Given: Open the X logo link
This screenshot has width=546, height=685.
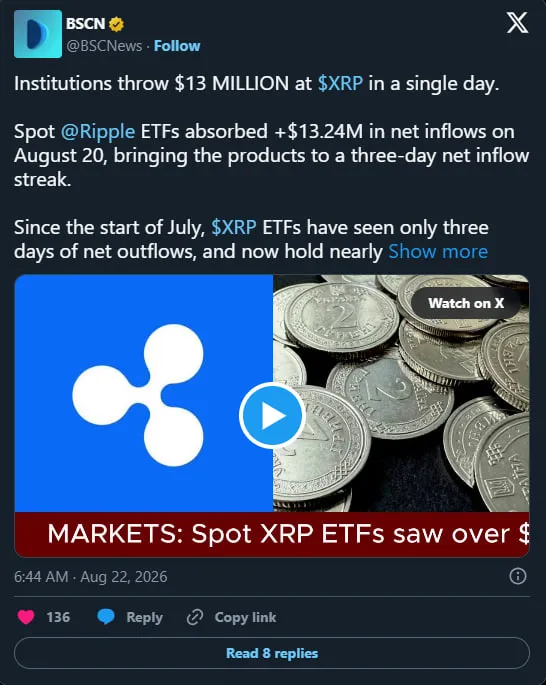Looking at the screenshot, I should 518,23.
